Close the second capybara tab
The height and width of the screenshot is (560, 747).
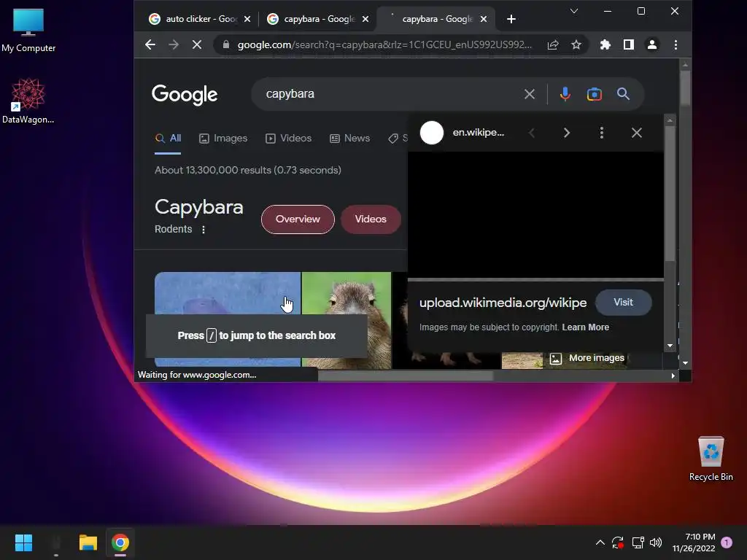(x=365, y=19)
